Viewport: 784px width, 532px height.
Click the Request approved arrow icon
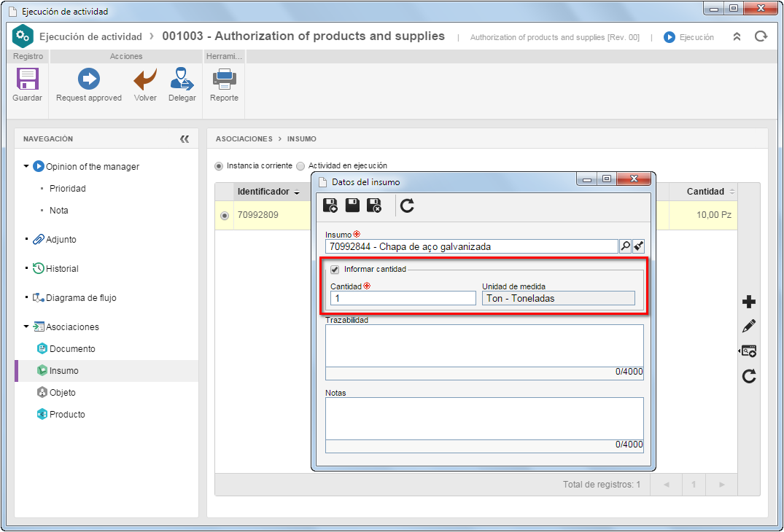tap(88, 79)
